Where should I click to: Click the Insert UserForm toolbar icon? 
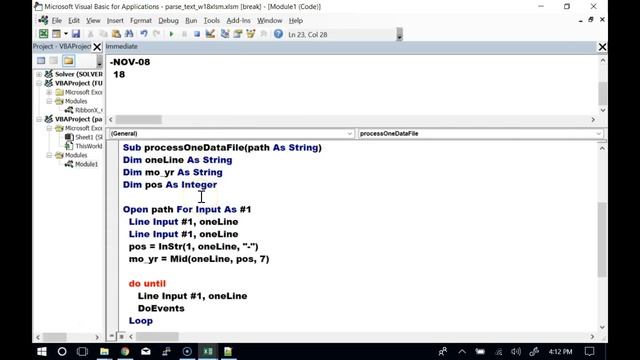click(x=56, y=34)
